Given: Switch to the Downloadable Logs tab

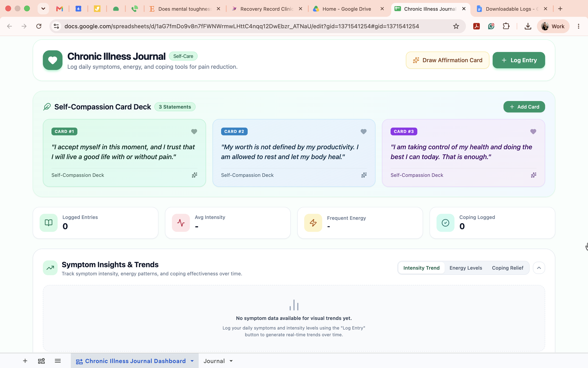Looking at the screenshot, I should point(512,9).
